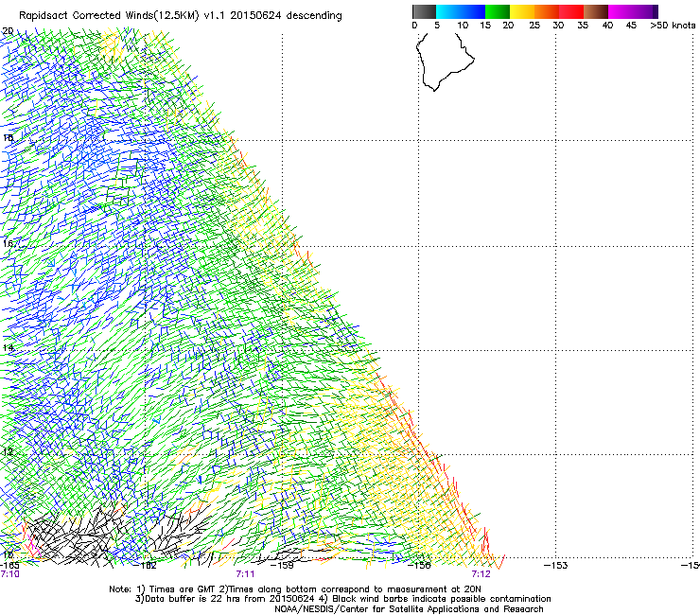
Task: Click the orange 25-30 knots legend segment
Action: tap(547, 11)
